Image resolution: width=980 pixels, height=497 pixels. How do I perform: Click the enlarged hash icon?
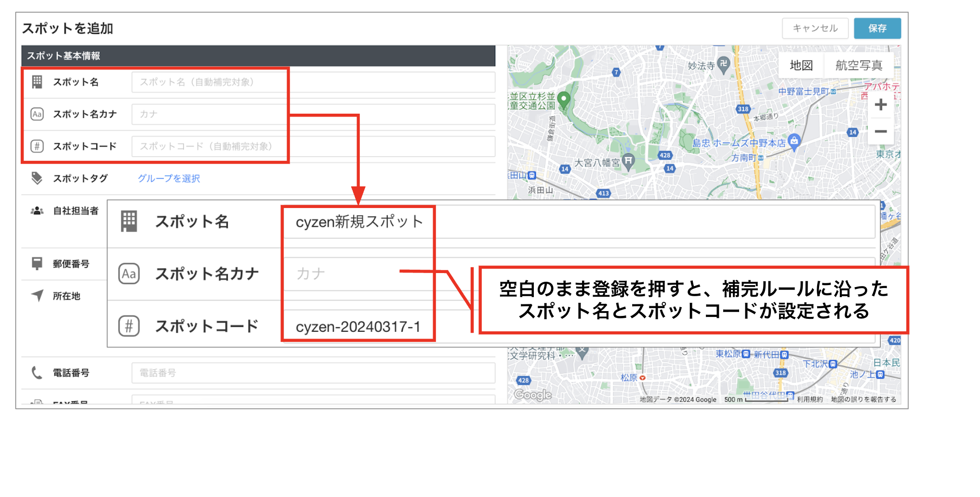click(129, 326)
